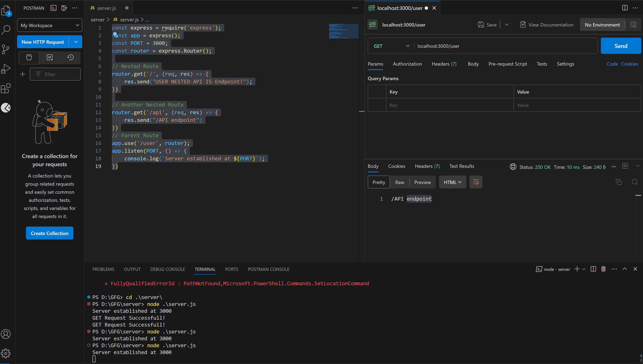Click the plus icon to add a request
Image resolution: width=643 pixels, height=364 pixels.
pyautogui.click(x=23, y=74)
